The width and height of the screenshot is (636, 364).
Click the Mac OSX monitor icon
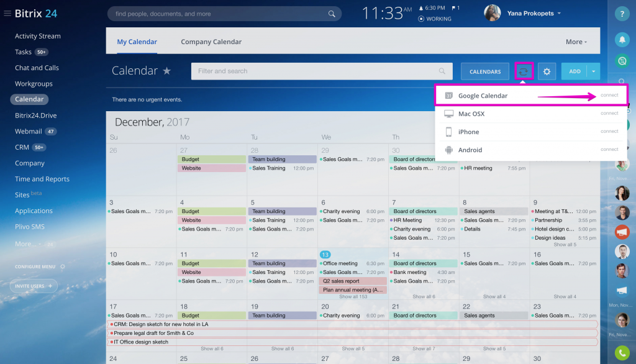pyautogui.click(x=448, y=114)
